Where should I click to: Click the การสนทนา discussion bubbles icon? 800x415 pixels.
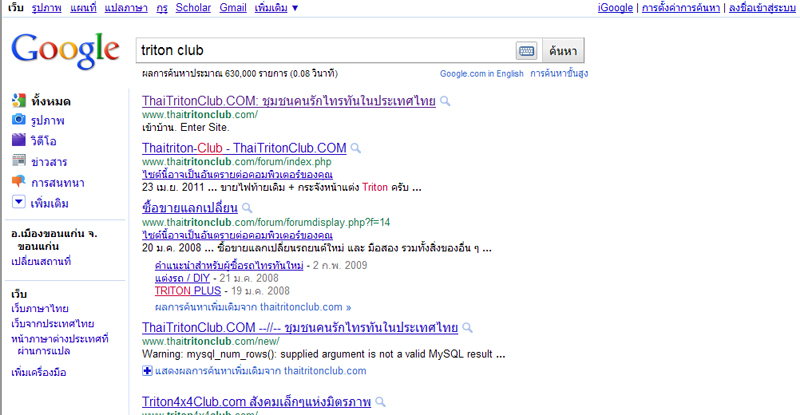pos(18,182)
